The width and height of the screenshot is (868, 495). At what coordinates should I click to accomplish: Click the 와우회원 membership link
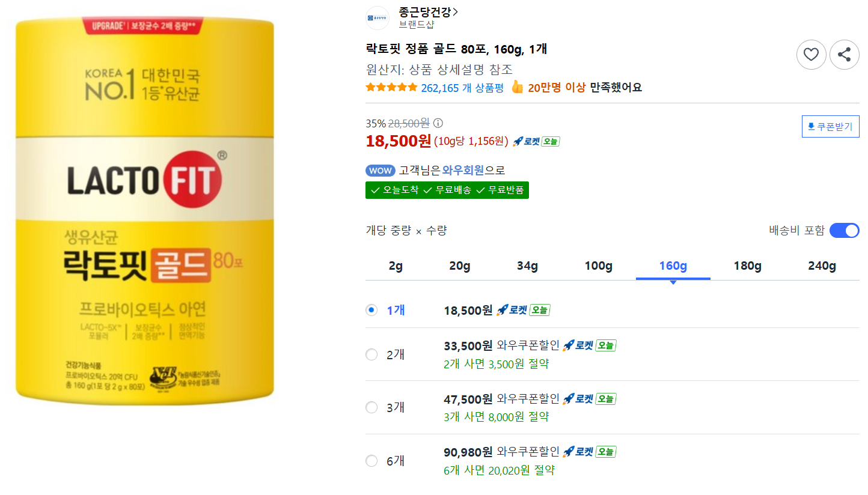(x=463, y=170)
